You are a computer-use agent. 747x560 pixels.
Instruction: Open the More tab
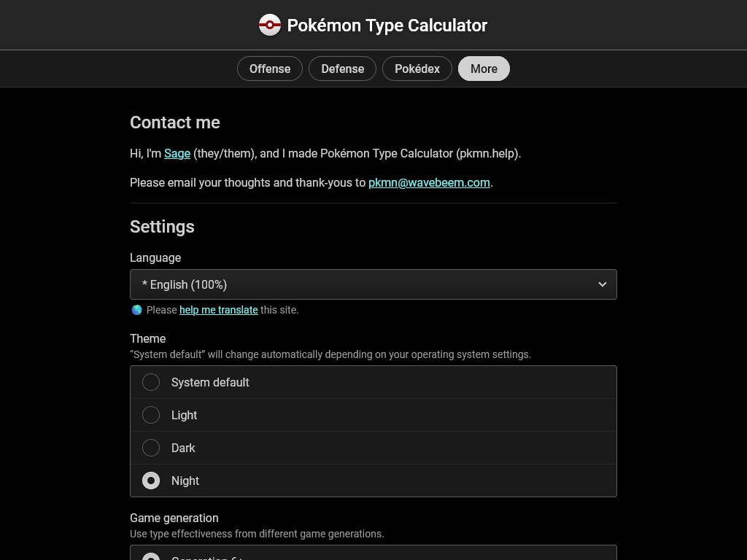coord(484,69)
